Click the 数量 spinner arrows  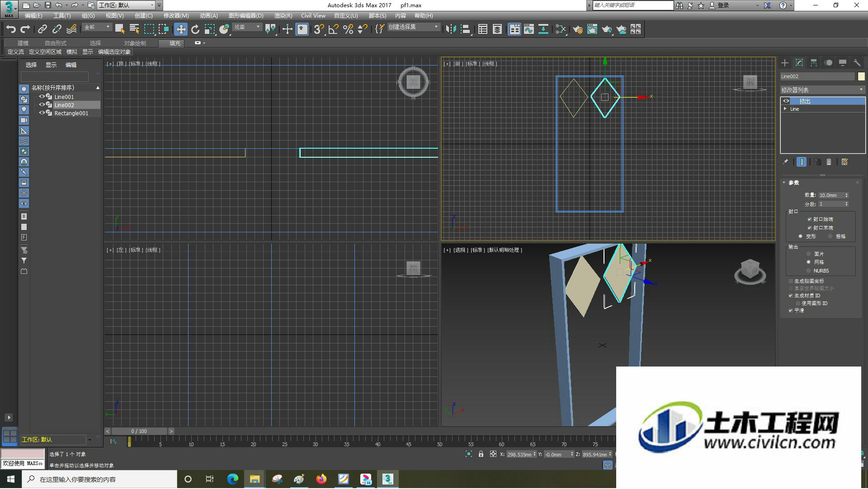click(846, 195)
